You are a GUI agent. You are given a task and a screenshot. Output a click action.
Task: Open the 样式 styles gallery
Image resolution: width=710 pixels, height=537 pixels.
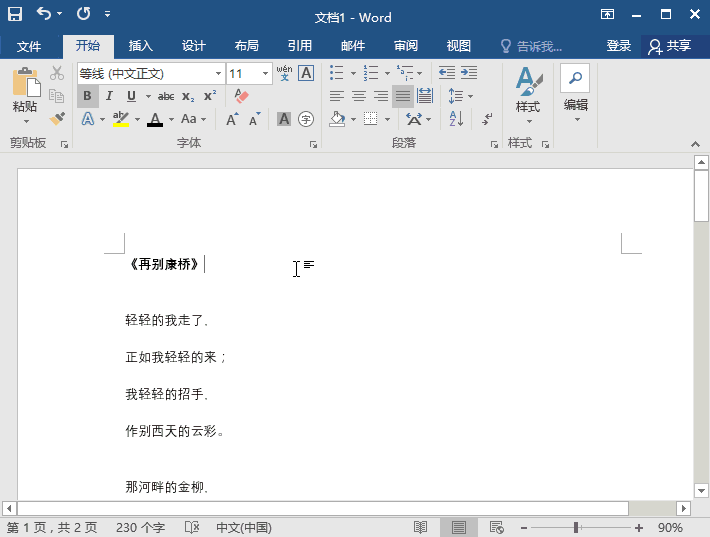pyautogui.click(x=528, y=95)
